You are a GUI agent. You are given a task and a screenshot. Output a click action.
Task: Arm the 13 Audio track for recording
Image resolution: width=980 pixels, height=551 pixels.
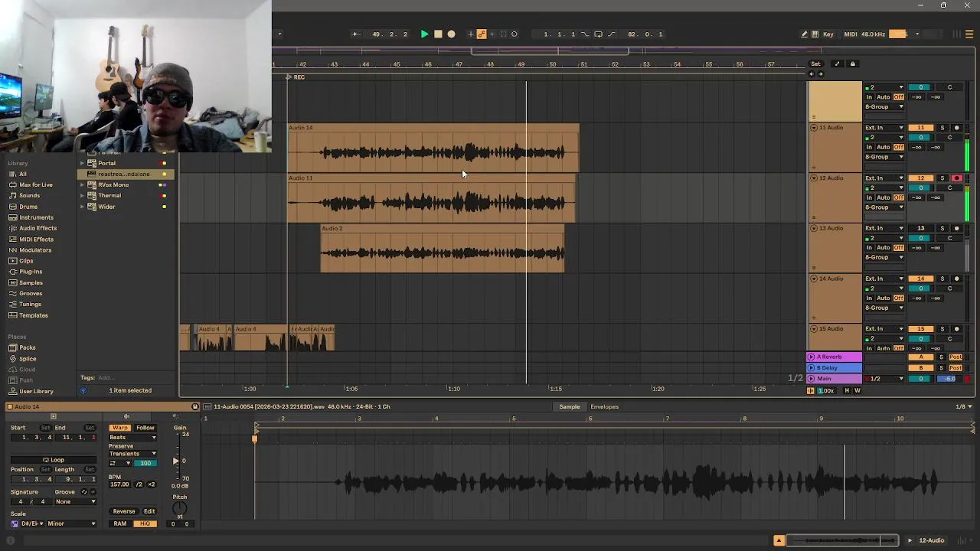point(956,228)
